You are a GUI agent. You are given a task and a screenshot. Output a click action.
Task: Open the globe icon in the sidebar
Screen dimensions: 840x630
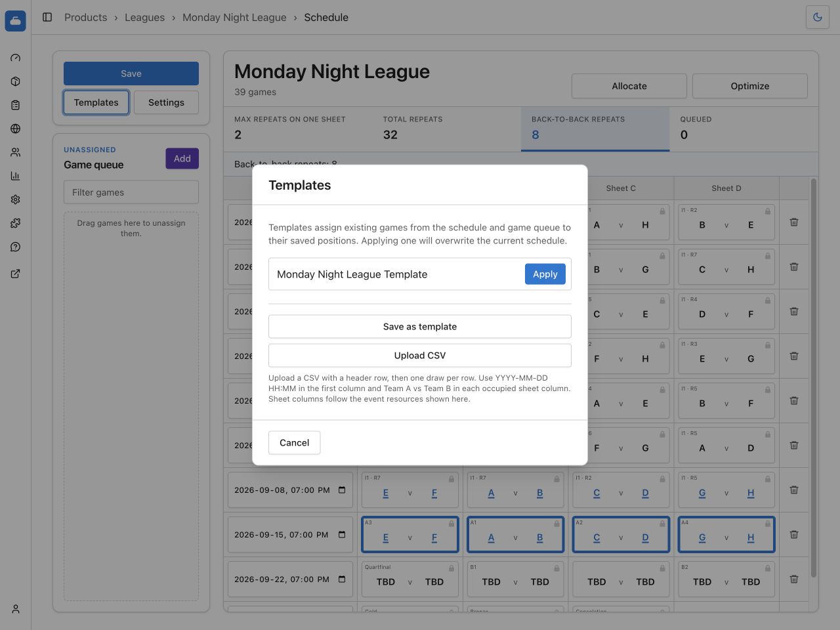coord(16,129)
